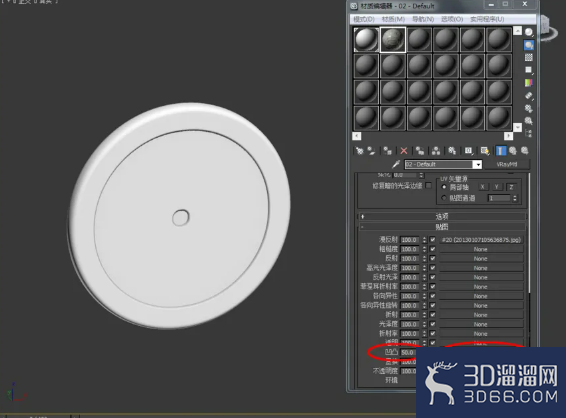Collapse the 贴图 rollout
The height and width of the screenshot is (418, 566).
point(442,227)
